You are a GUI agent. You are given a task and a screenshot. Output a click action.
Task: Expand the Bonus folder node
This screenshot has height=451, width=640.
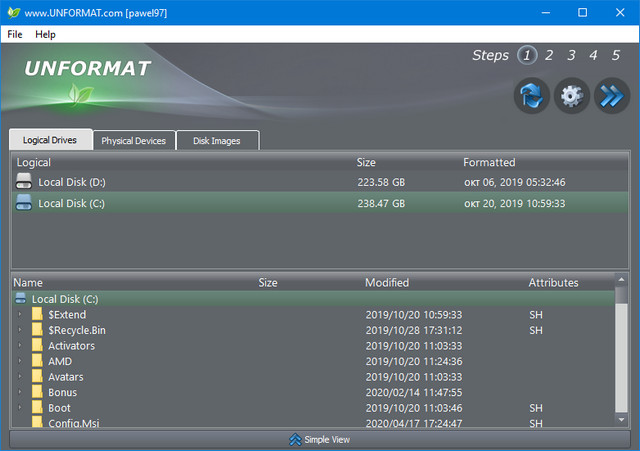tap(20, 392)
